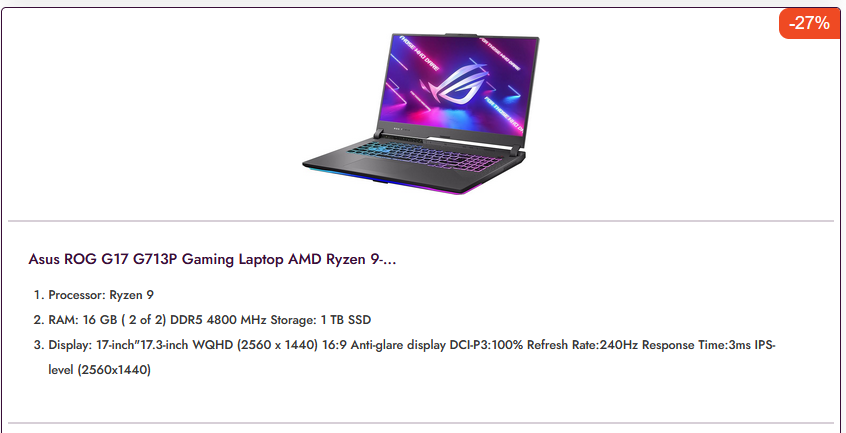Click list number 1 beside Processor
This screenshot has width=846, height=433.
pos(37,295)
